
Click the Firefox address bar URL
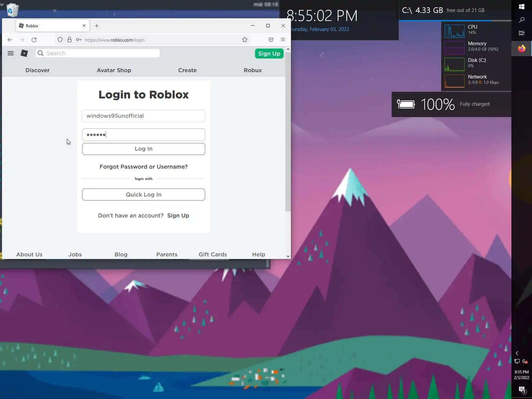click(115, 40)
